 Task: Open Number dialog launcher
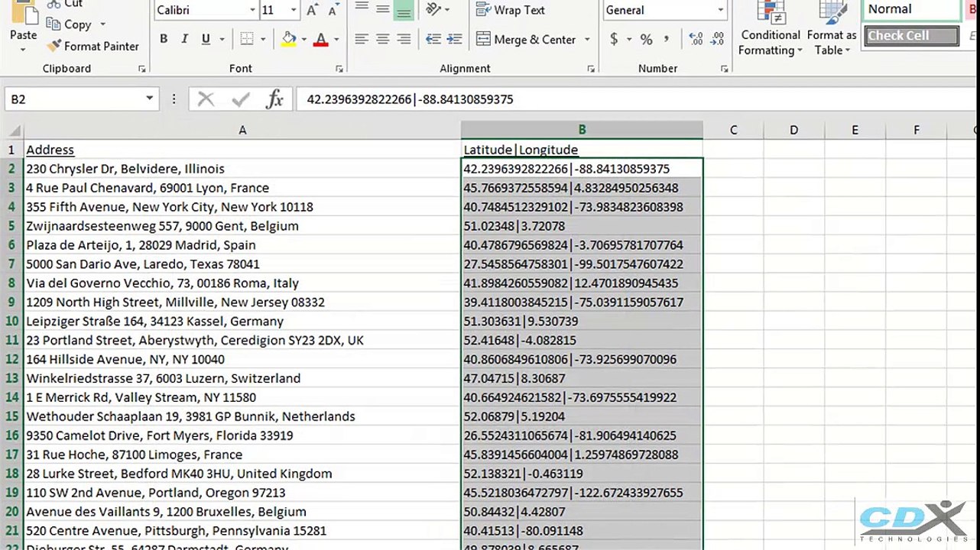tap(724, 69)
